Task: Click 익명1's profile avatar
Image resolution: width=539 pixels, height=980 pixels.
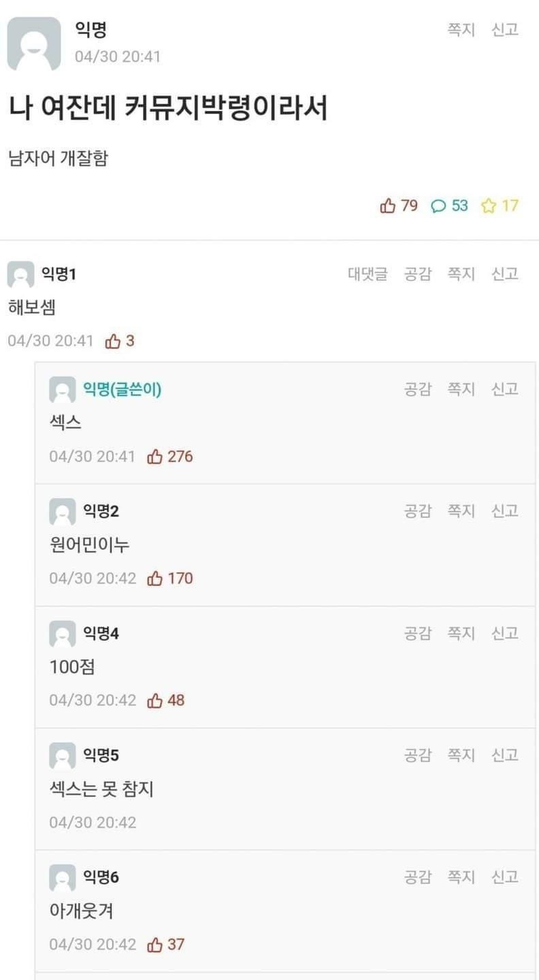Action: (20, 274)
